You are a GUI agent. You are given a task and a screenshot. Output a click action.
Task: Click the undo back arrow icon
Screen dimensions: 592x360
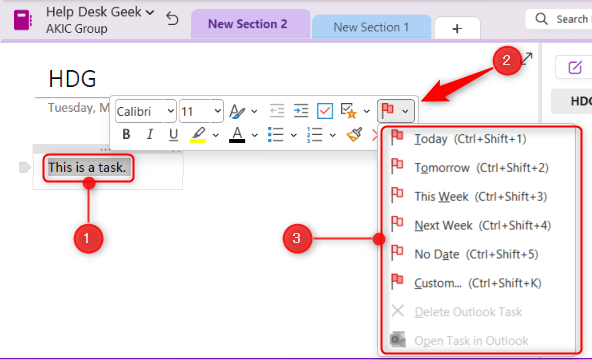tap(172, 18)
